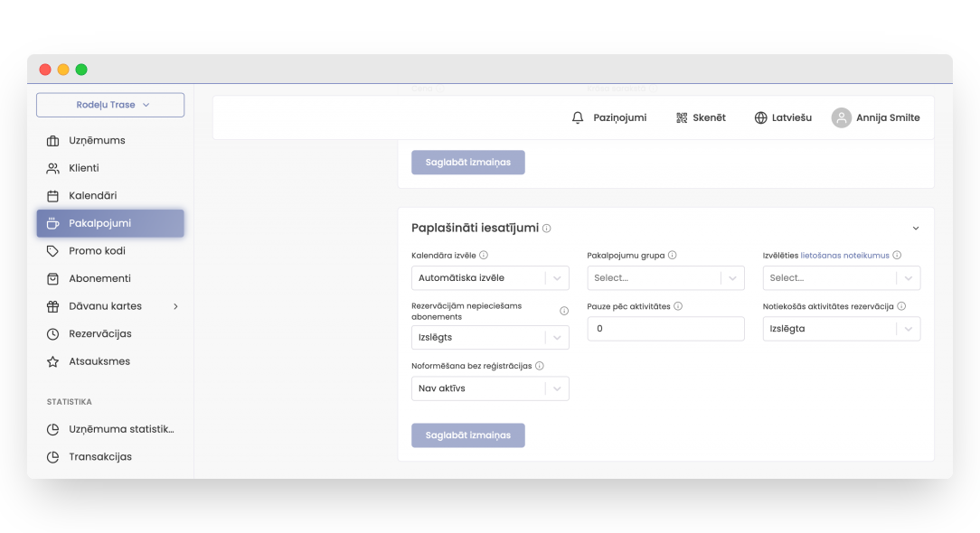Click the Latviešu globe language icon
The width and height of the screenshot is (980, 533).
pyautogui.click(x=760, y=117)
